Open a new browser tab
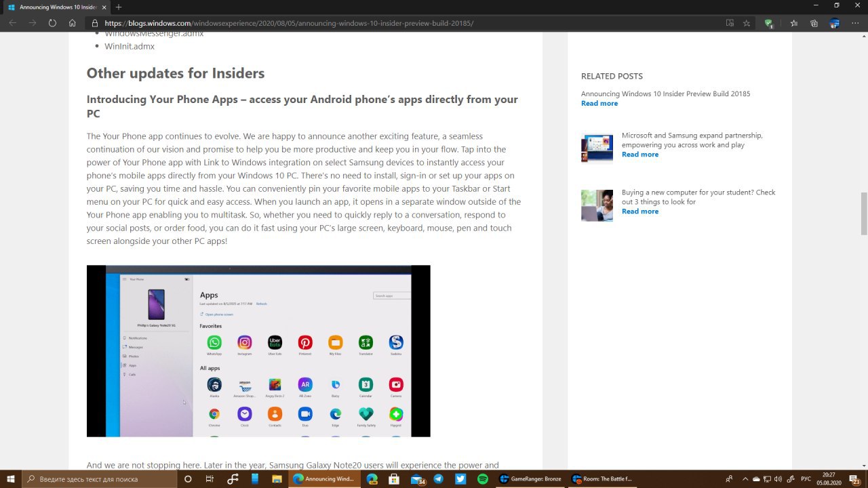This screenshot has height=488, width=868. pyautogui.click(x=119, y=7)
